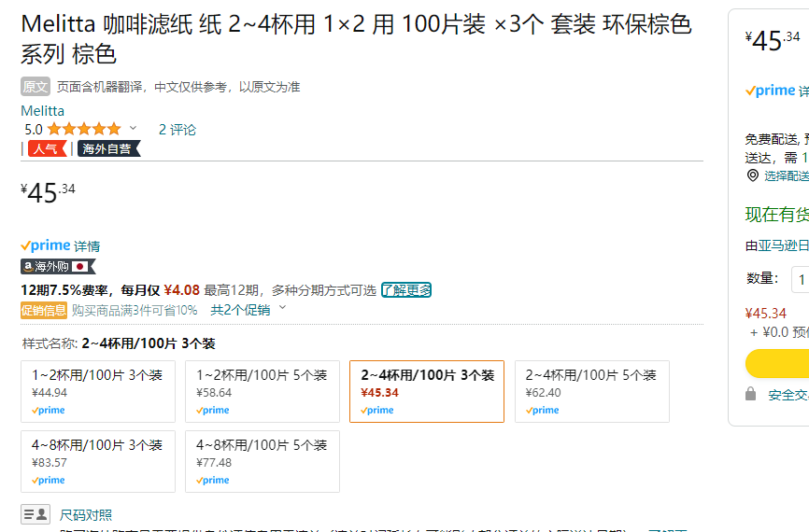This screenshot has width=809, height=532.
Task: Select 2~4杯用/100片 5个装 option
Action: 592,392
